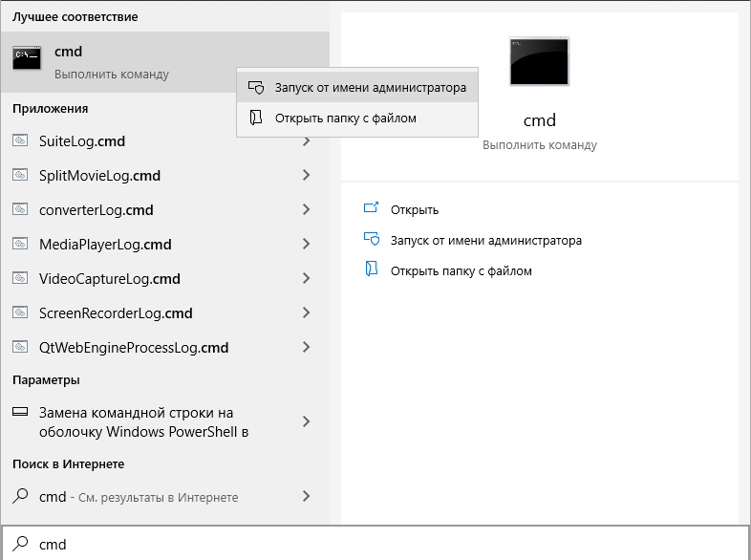The image size is (751, 560).
Task: Click file location icon in right pane
Action: (x=371, y=269)
